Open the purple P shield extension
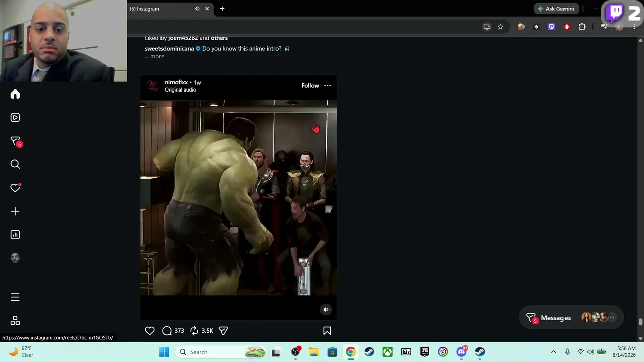 coord(551,27)
